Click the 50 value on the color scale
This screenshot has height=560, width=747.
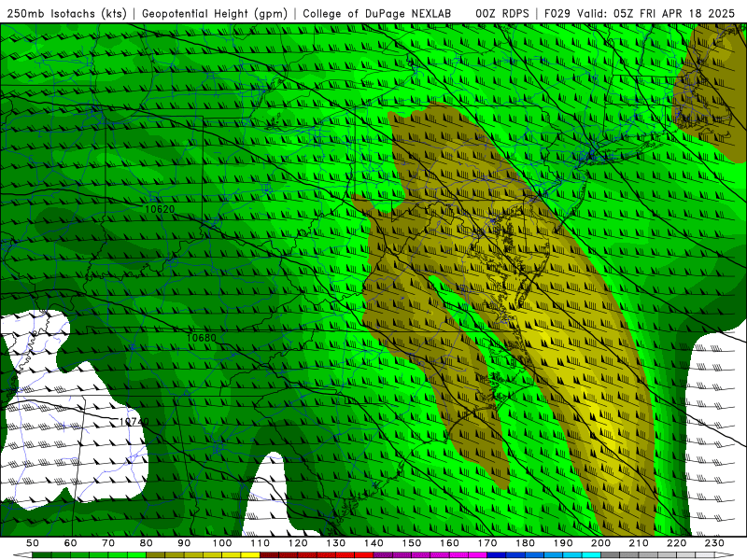33,543
